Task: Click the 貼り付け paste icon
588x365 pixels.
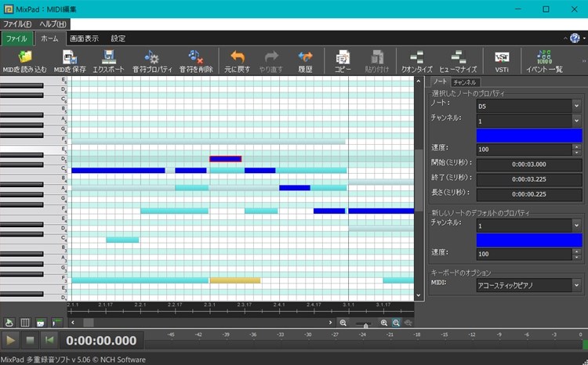Action: coord(377,57)
